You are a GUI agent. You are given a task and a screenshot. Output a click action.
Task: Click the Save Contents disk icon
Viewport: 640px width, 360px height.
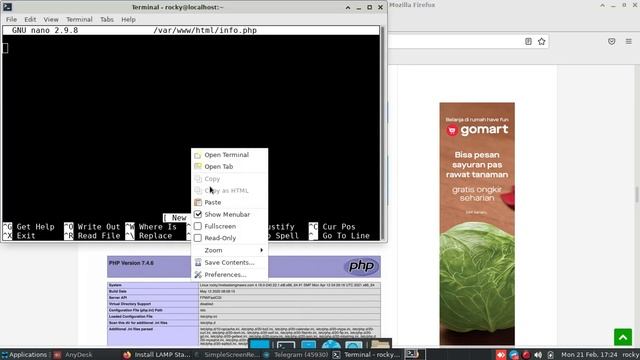(198, 262)
